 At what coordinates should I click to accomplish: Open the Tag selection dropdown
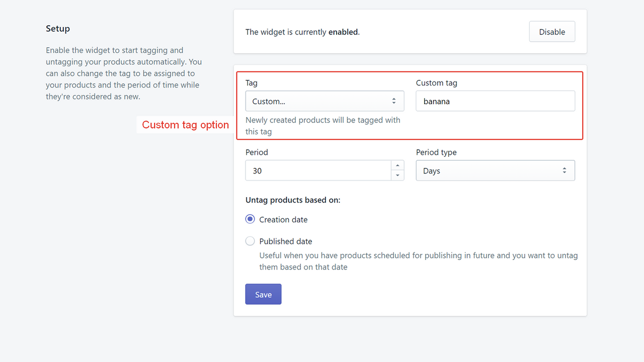(325, 101)
